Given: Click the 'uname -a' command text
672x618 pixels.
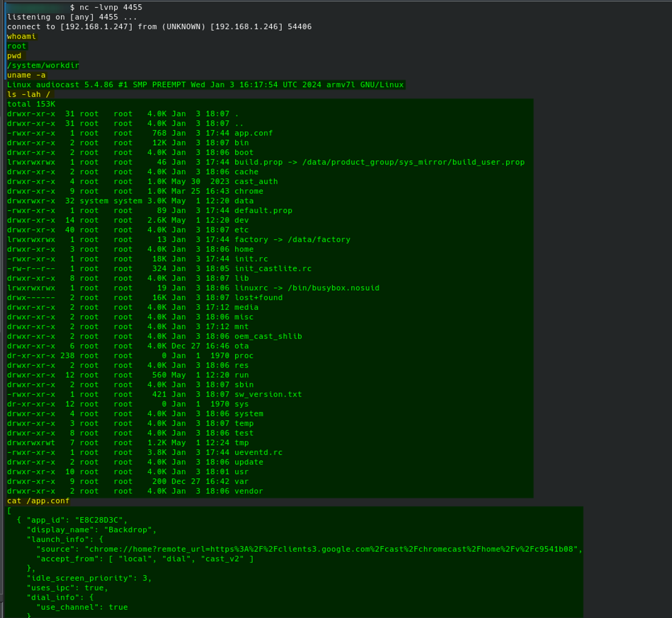Looking at the screenshot, I should (26, 75).
